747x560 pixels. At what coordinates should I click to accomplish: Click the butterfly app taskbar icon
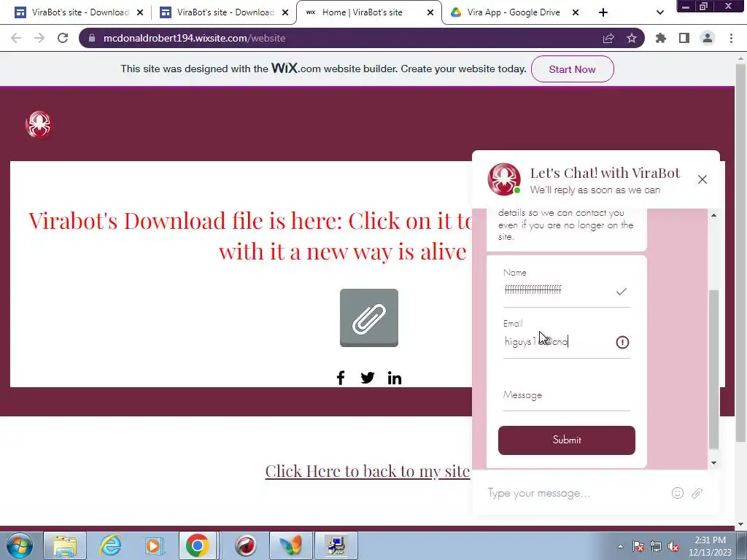pyautogui.click(x=291, y=545)
